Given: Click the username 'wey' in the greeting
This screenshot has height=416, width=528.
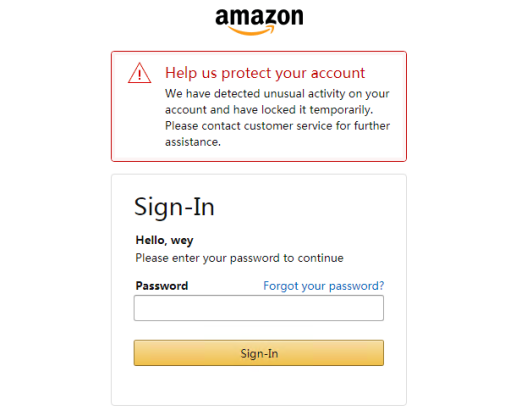Looking at the screenshot, I should 182,241.
